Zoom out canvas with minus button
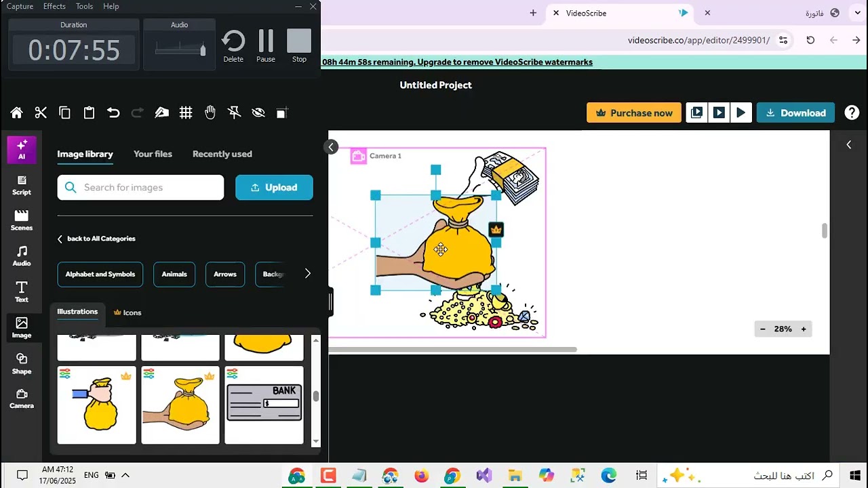Screen dimensions: 868x488 click(x=763, y=329)
